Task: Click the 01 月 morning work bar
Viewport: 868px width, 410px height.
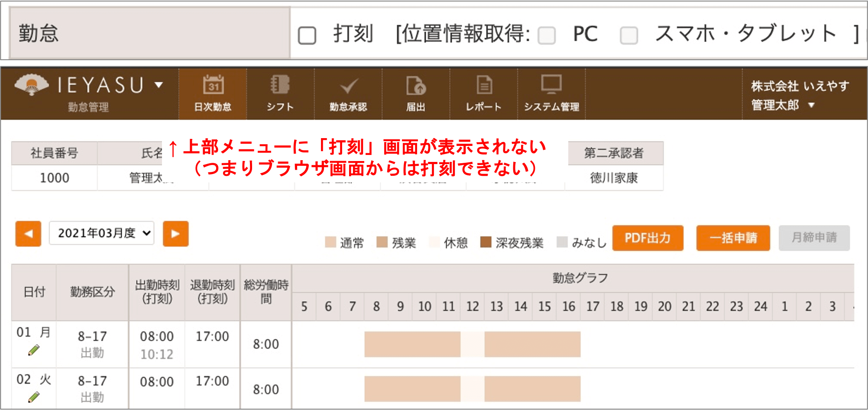Action: [x=412, y=344]
